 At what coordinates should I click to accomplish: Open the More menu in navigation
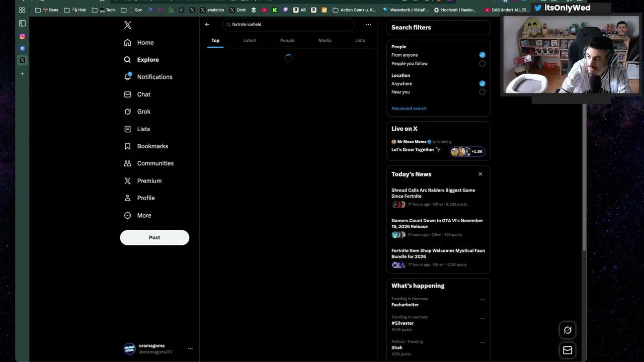(x=137, y=216)
